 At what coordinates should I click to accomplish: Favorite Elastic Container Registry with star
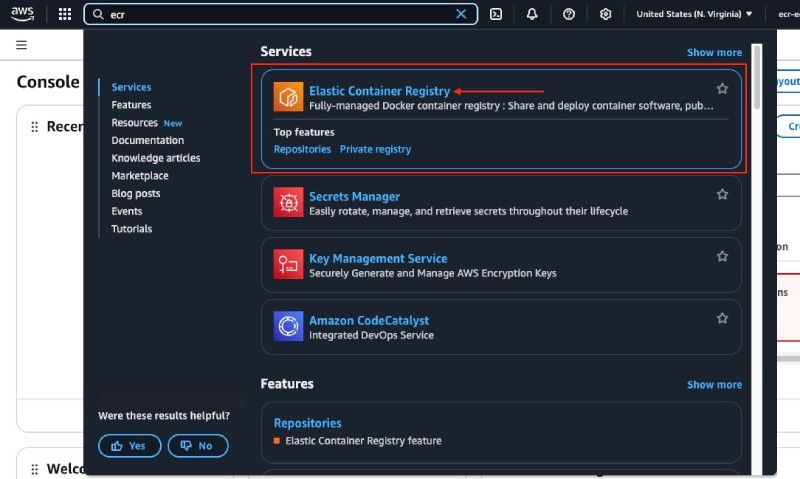point(722,89)
